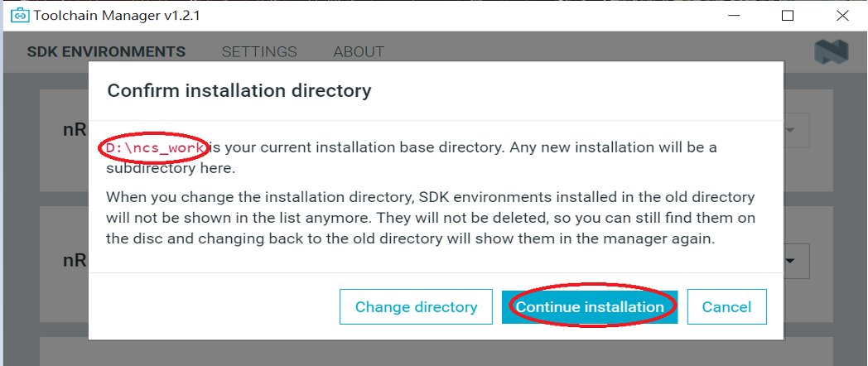Click the D:\ncs_work directory path

tap(155, 147)
